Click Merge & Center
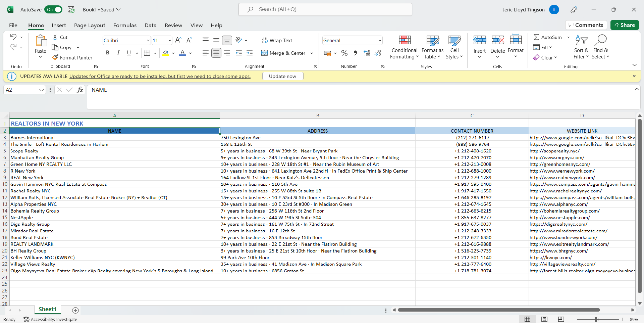Screen dimensions: 644x323 coord(283,53)
